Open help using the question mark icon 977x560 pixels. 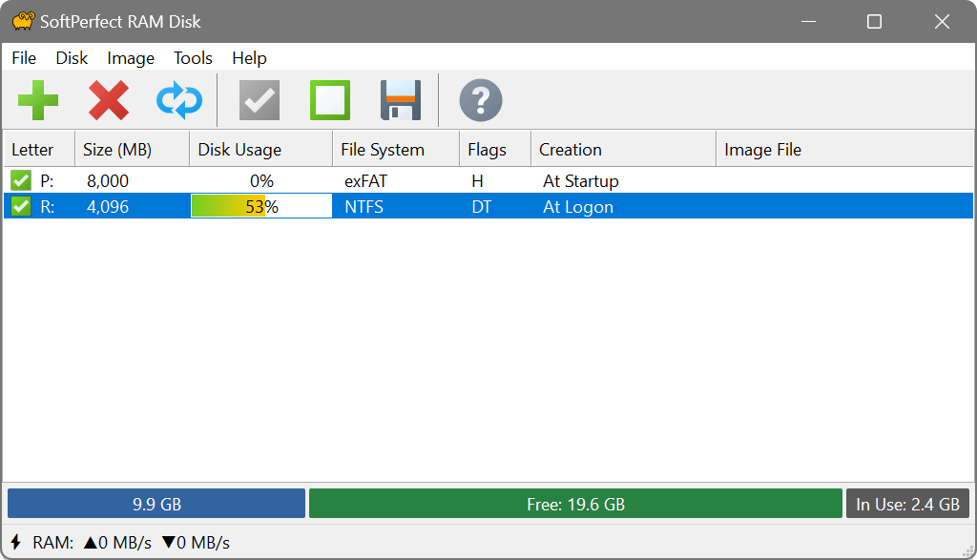point(481,100)
